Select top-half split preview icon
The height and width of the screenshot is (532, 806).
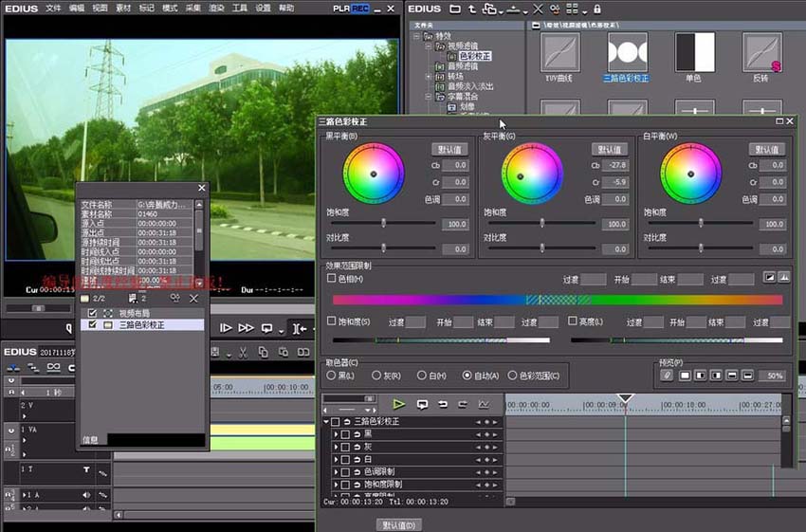(732, 376)
